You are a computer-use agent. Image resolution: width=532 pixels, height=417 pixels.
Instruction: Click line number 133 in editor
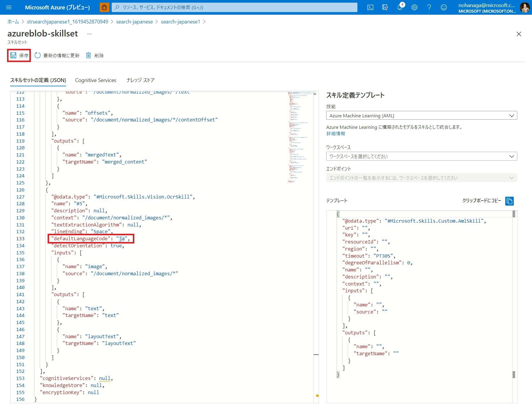coord(20,238)
